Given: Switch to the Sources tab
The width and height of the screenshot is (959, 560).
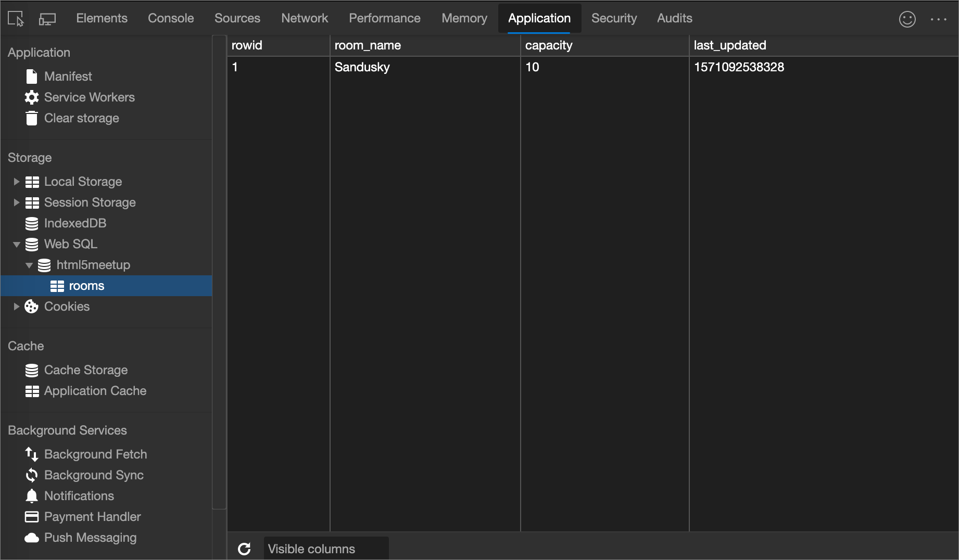Looking at the screenshot, I should pos(237,18).
